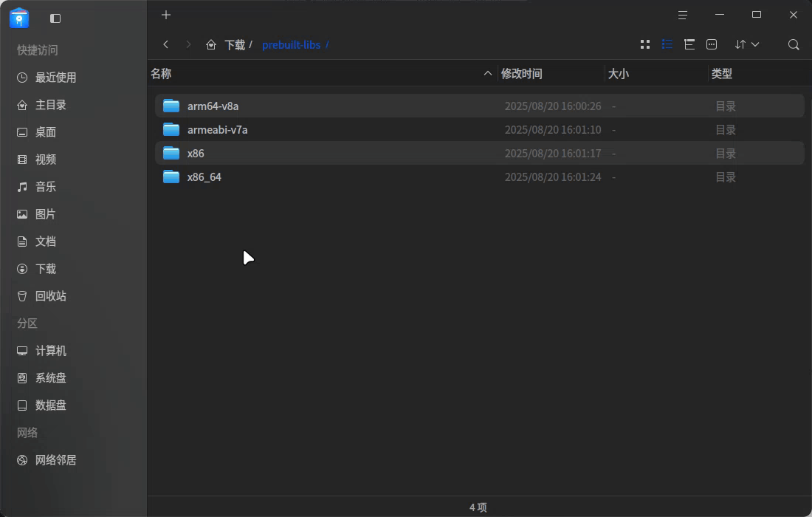Open the sort order dropdown
The height and width of the screenshot is (517, 812).
tap(747, 44)
